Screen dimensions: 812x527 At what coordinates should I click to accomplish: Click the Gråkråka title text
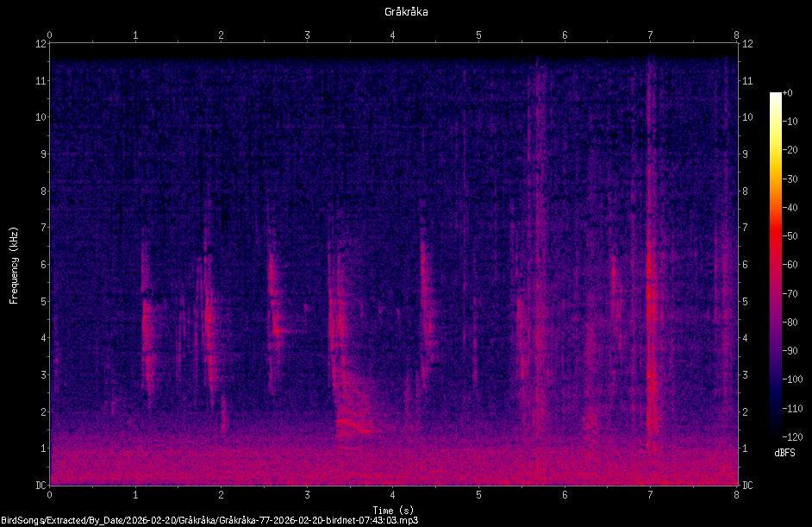pyautogui.click(x=406, y=12)
